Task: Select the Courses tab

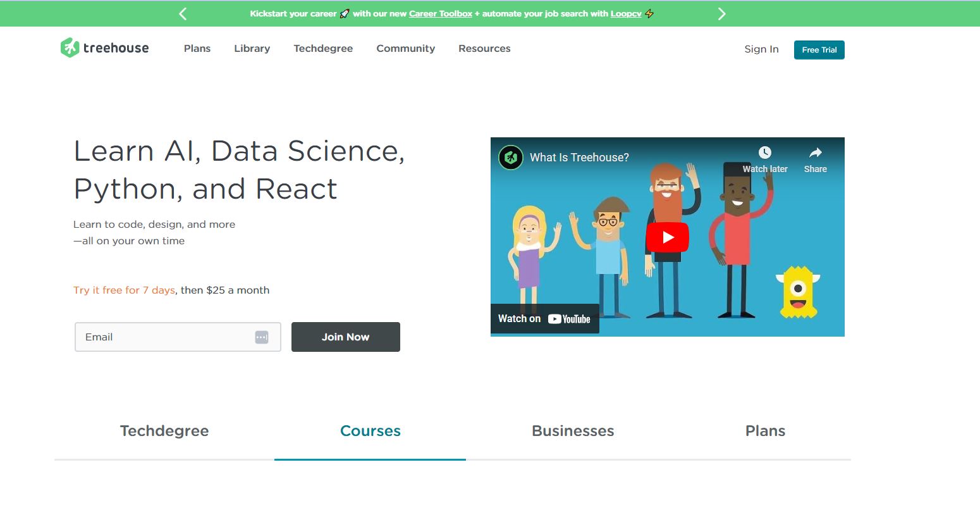Action: coord(371,431)
